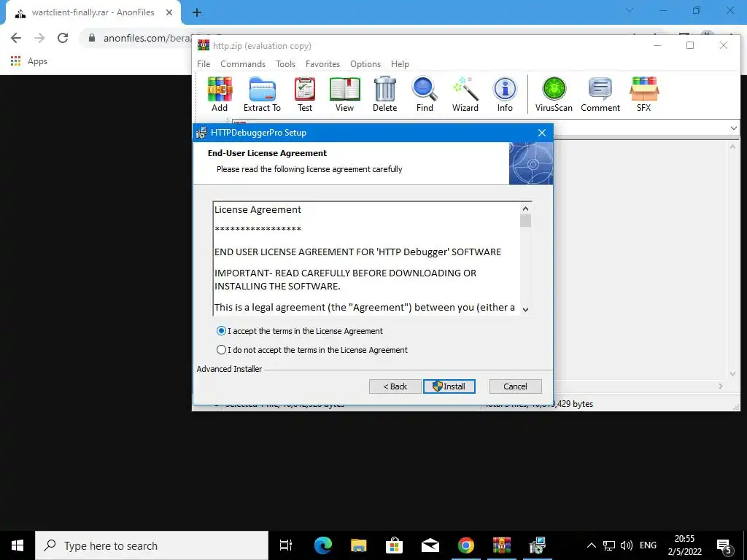Open the WinRAR Help menu

pyautogui.click(x=400, y=64)
